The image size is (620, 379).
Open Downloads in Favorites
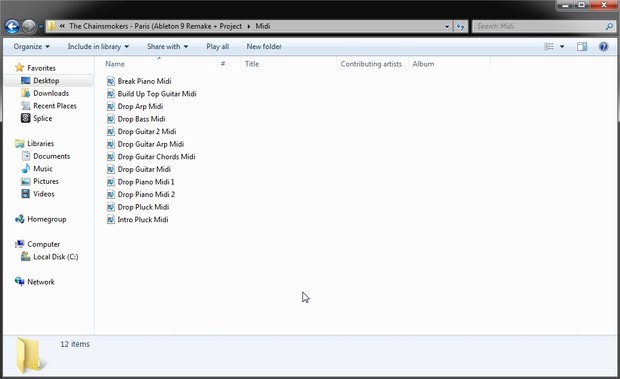pyautogui.click(x=51, y=93)
